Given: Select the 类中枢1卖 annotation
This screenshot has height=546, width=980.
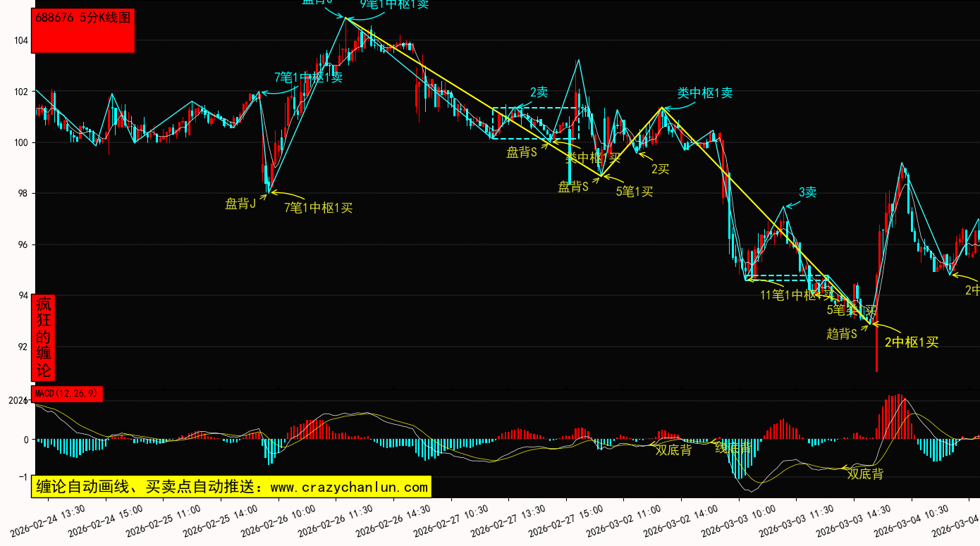Looking at the screenshot, I should 704,93.
